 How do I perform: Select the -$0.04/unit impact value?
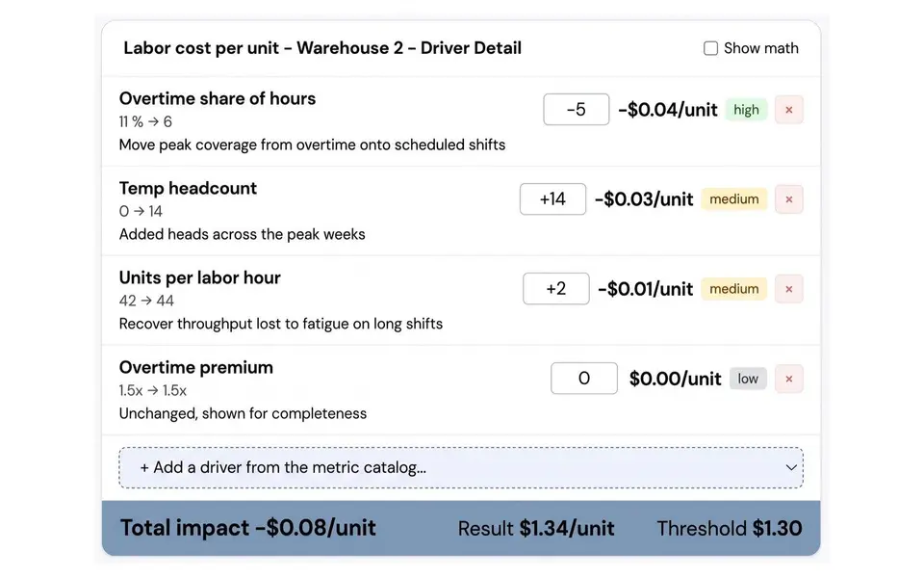coord(668,110)
